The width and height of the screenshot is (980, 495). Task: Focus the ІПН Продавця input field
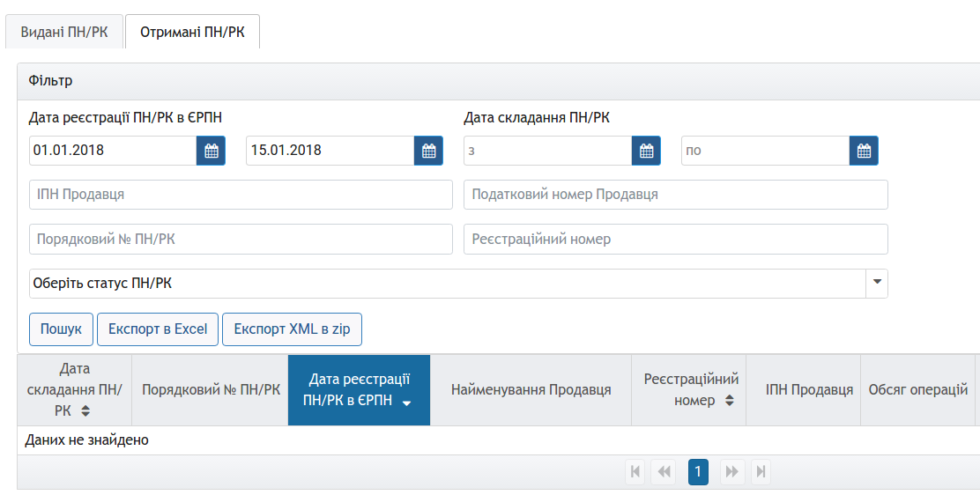(x=241, y=195)
